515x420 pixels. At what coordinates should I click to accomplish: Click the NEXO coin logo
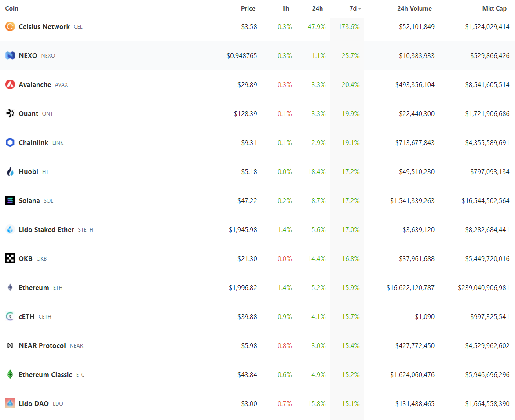pos(10,55)
